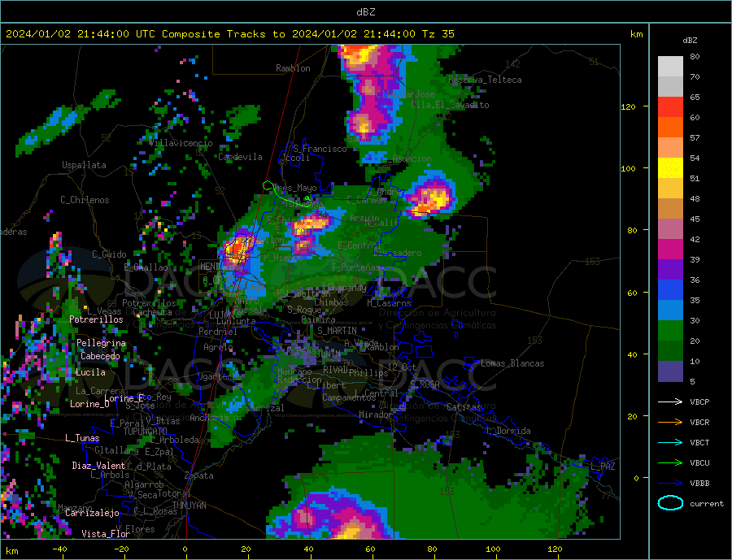Click the '100' tick on the horizontal axis
The image size is (732, 560).
(493, 549)
